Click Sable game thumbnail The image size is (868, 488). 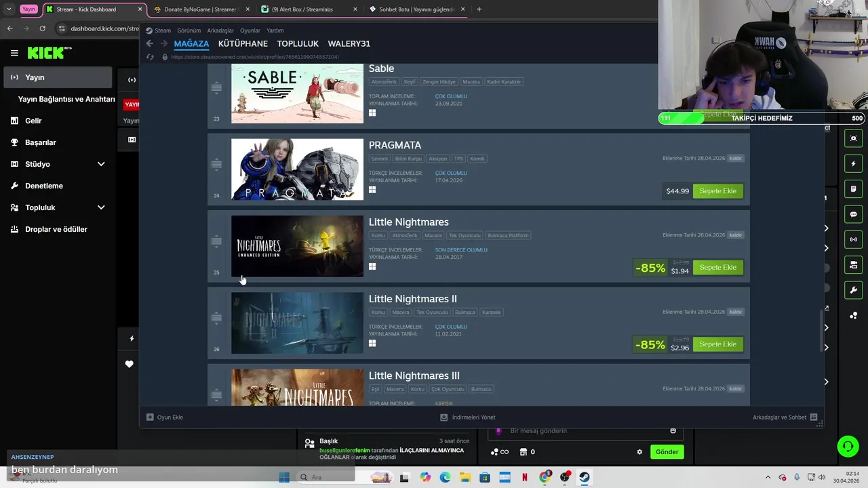297,94
